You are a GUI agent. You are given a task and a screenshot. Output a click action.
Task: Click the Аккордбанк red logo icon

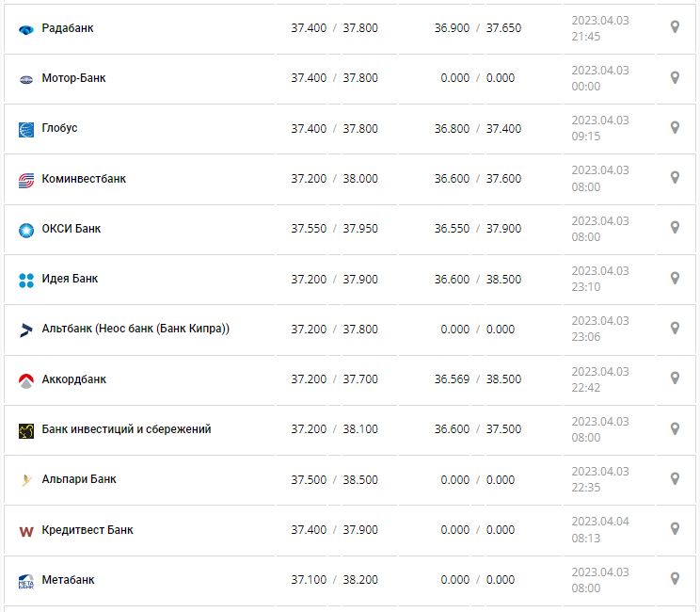point(26,380)
